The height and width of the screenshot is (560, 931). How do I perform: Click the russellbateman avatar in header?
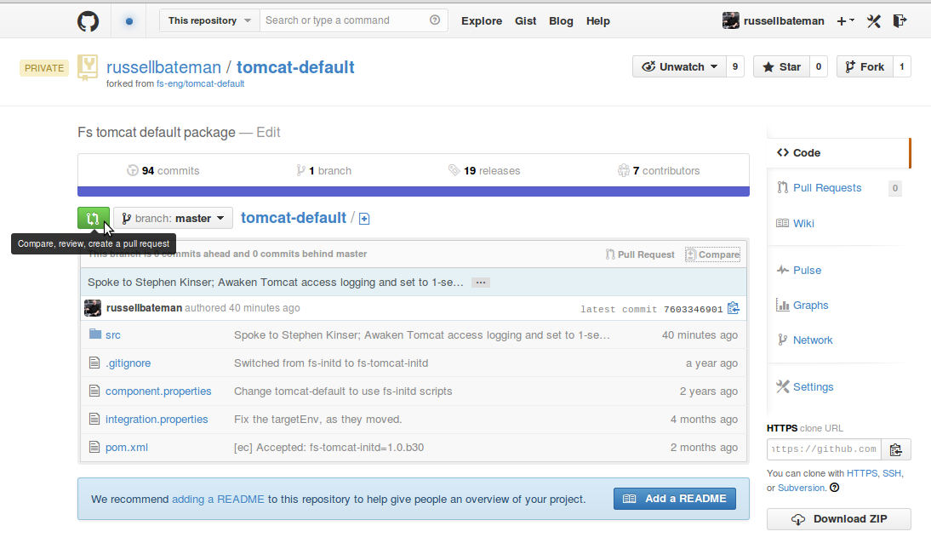(730, 20)
